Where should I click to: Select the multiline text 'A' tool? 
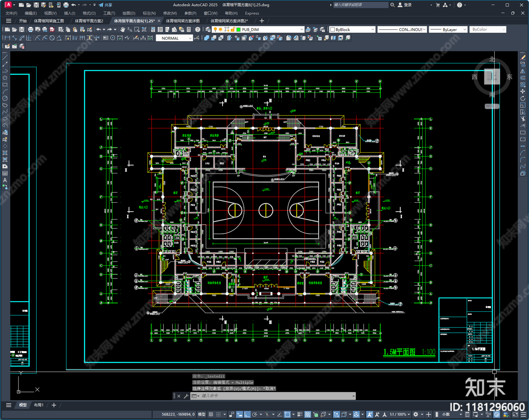point(5,180)
